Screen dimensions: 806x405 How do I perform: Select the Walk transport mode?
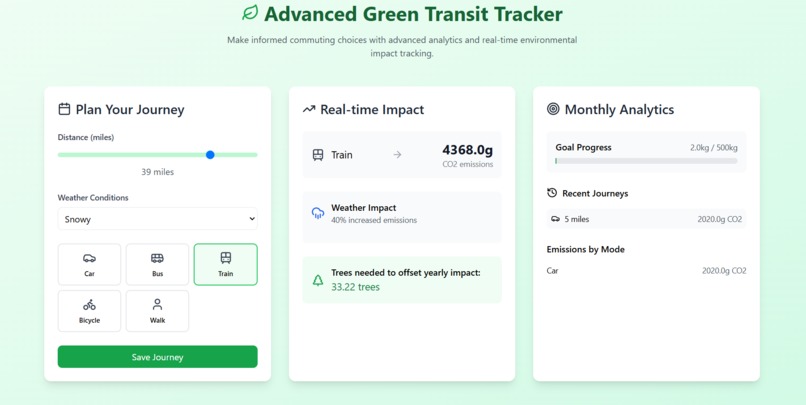[x=157, y=311]
